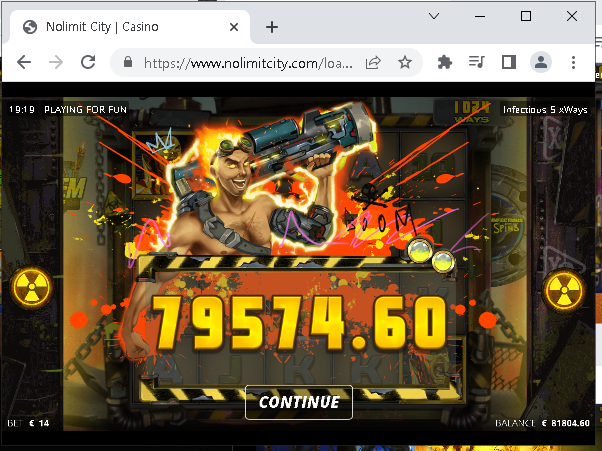Click the CONTINUE button

[x=299, y=402]
